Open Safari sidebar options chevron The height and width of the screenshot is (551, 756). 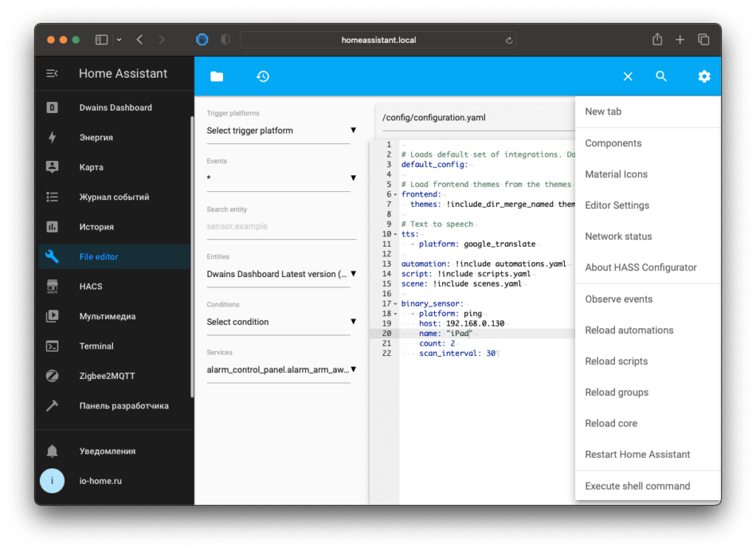(119, 40)
